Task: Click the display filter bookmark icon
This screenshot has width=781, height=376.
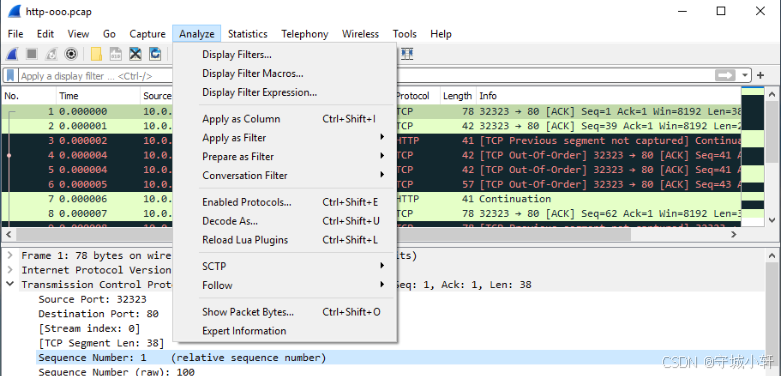Action: pos(10,76)
